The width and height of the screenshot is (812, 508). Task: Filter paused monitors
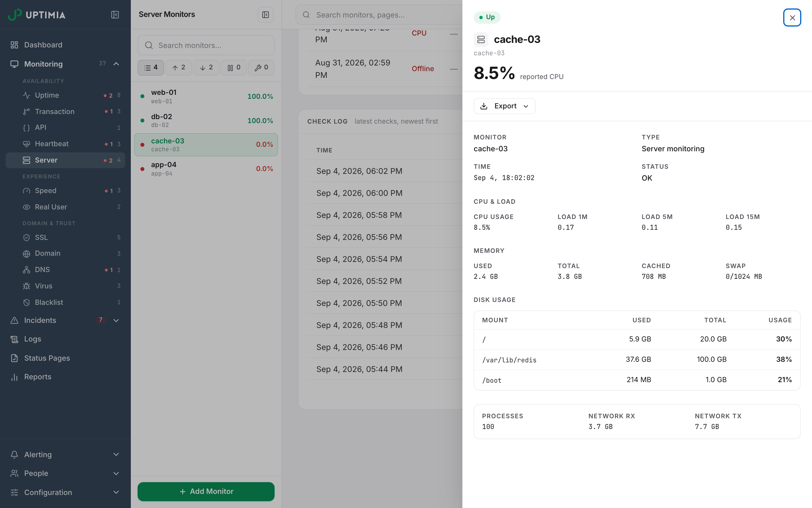coord(233,67)
